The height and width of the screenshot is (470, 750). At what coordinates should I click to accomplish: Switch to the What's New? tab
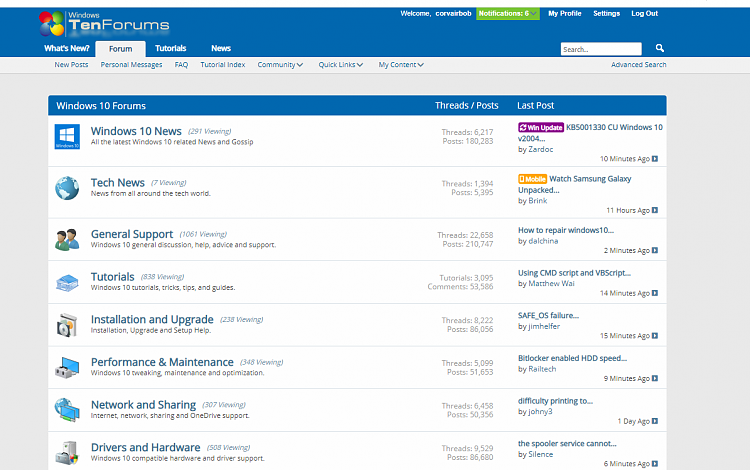pyautogui.click(x=67, y=48)
